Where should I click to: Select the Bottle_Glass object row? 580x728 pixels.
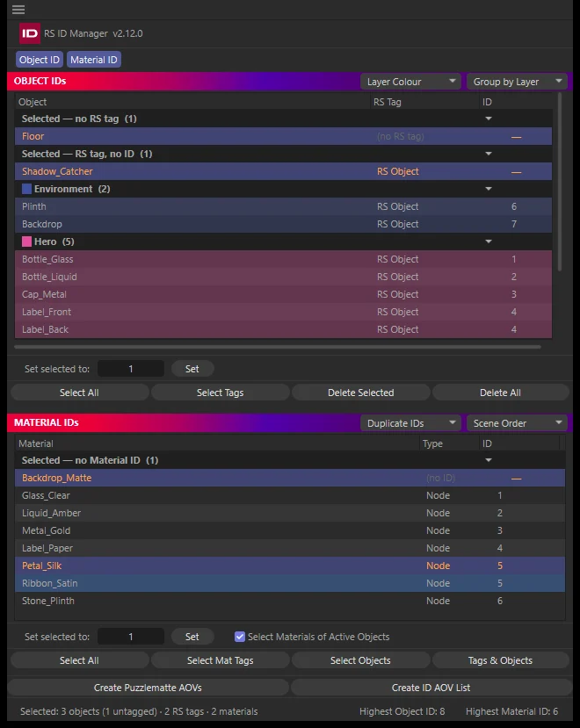(x=284, y=259)
